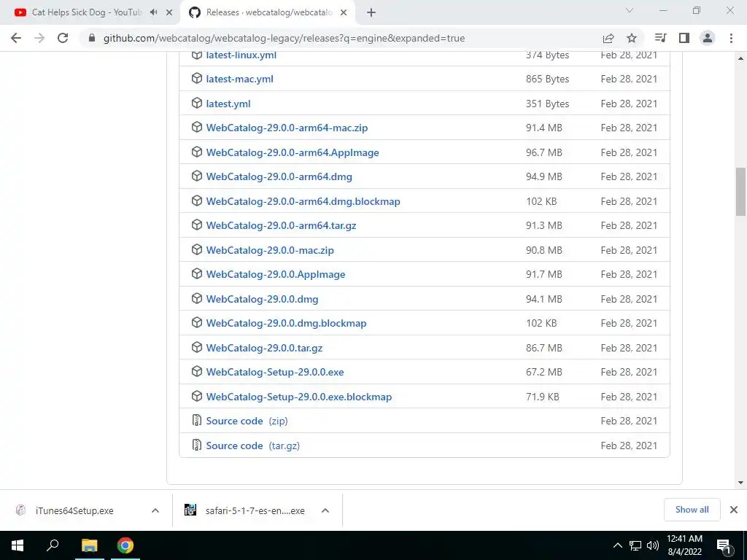The height and width of the screenshot is (560, 747).
Task: Open Chrome three-dot menu
Action: [x=731, y=38]
